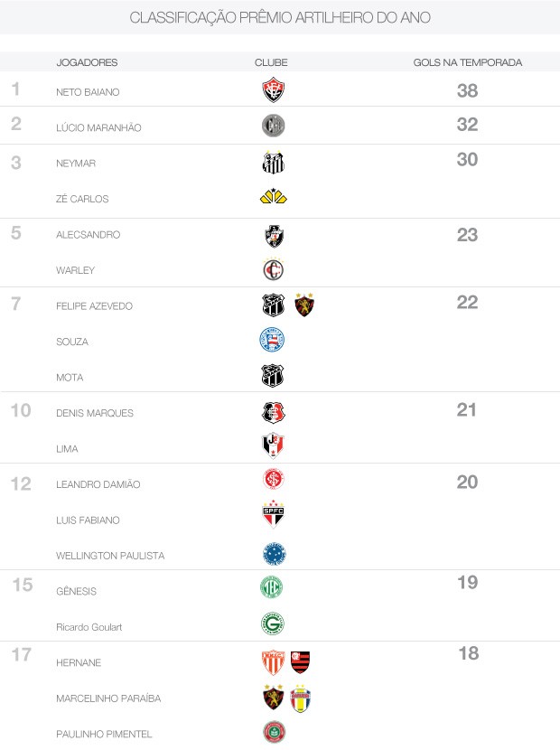Click the Gols na Temporada column header
Screen dimensions: 560x750
[x=467, y=62]
